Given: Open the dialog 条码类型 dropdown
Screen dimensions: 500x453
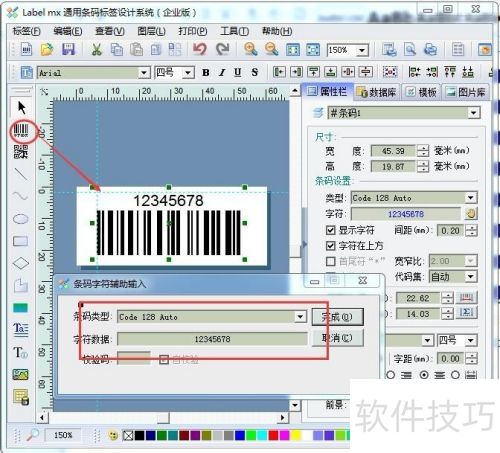Looking at the screenshot, I should click(300, 316).
